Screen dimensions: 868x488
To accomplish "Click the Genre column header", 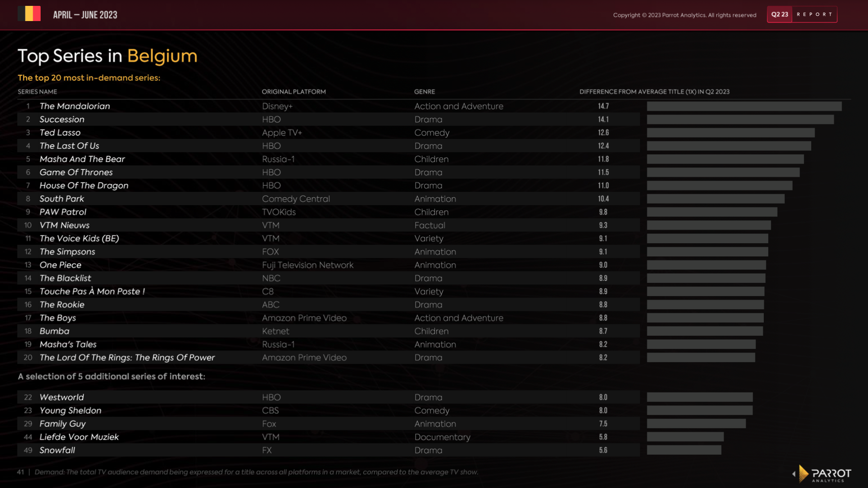I will (x=424, y=92).
